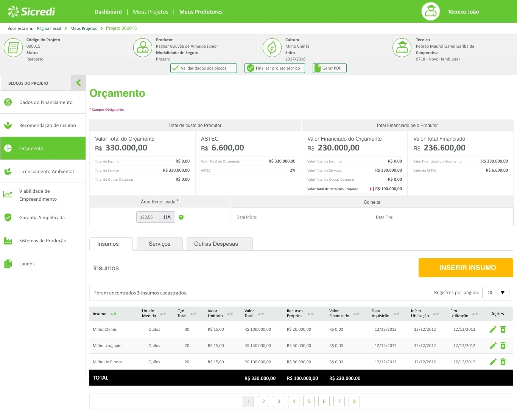Switch to the Serviços tab

pyautogui.click(x=160, y=244)
